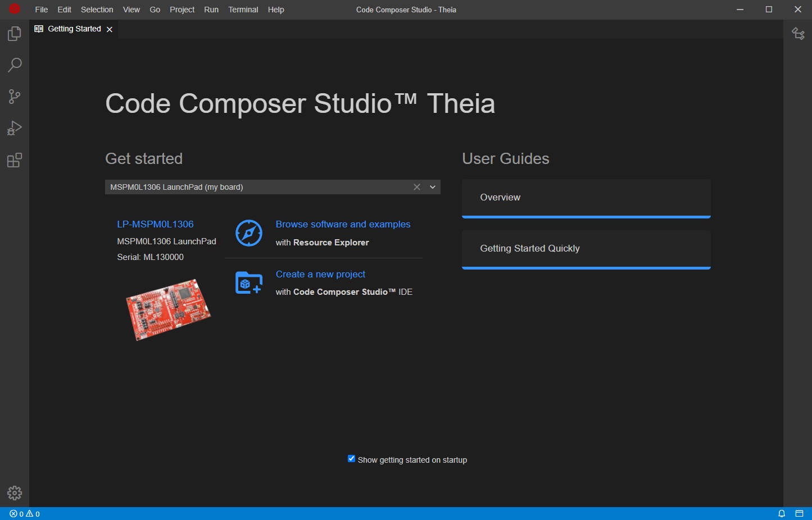
Task: Open the Getting Started Quickly guide
Action: [x=586, y=249]
